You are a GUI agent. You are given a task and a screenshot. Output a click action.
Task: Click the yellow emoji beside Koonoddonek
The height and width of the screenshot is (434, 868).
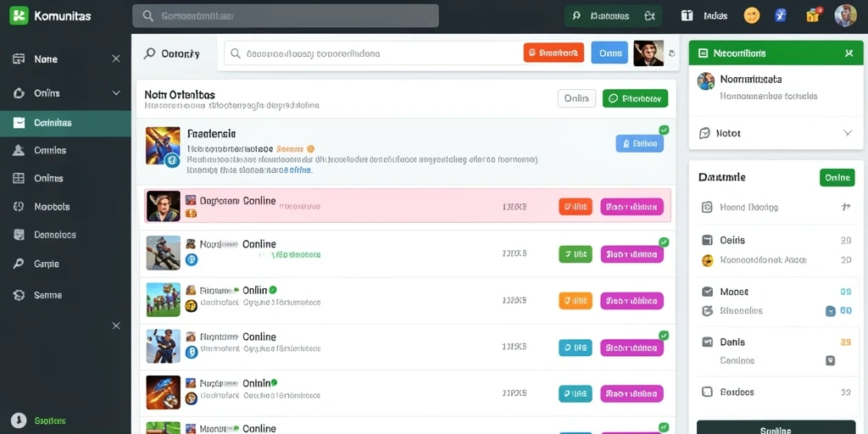pos(708,260)
